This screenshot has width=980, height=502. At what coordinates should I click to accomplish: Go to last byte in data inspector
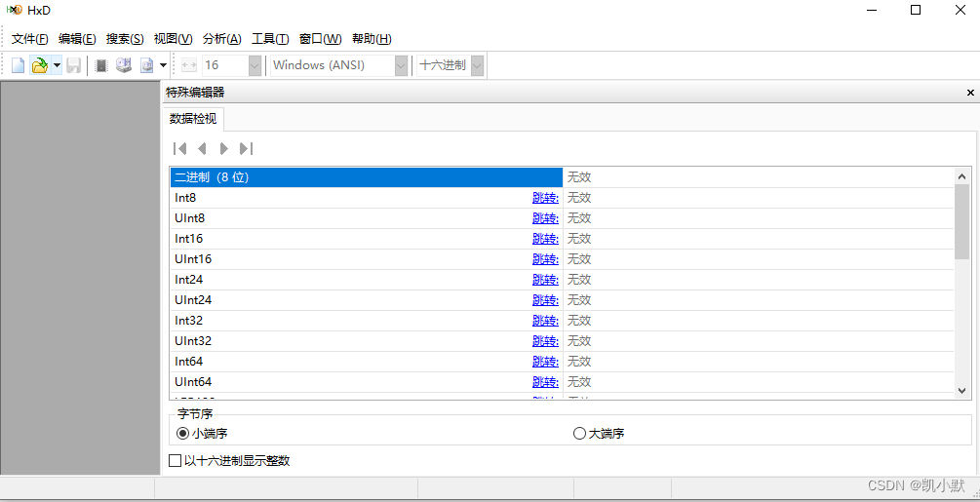click(247, 148)
